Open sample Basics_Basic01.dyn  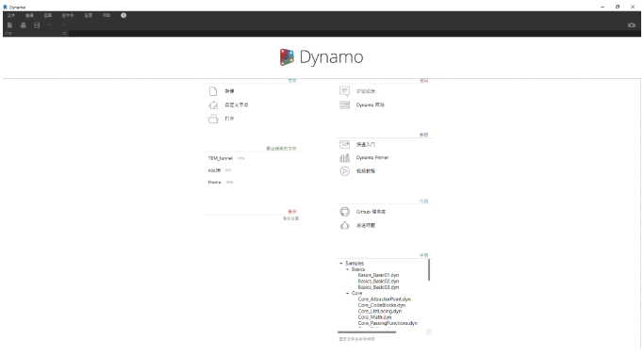378,275
